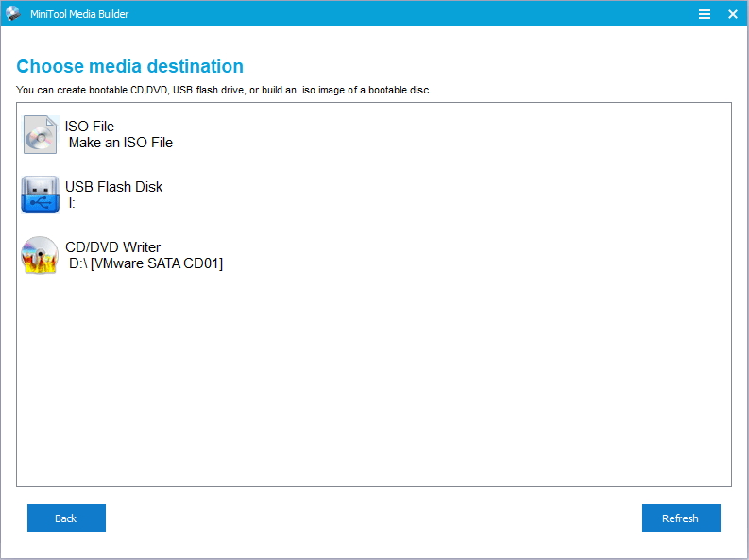
Task: Select the "ISO File" option label
Action: pyautogui.click(x=90, y=127)
